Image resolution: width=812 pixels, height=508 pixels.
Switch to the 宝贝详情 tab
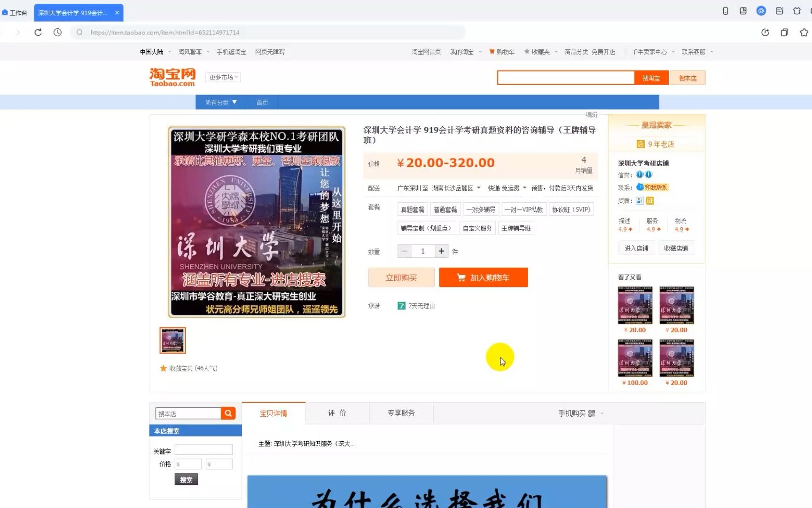[x=273, y=413]
